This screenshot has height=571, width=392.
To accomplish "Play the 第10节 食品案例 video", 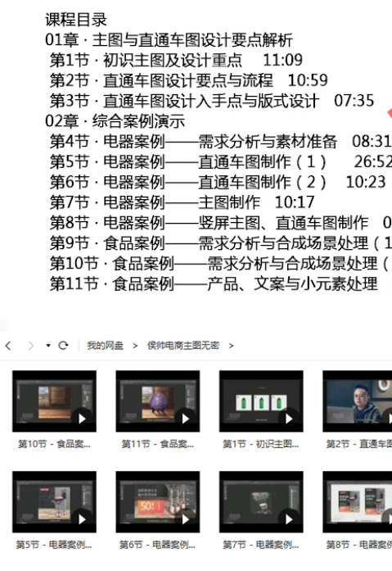I will (82, 419).
